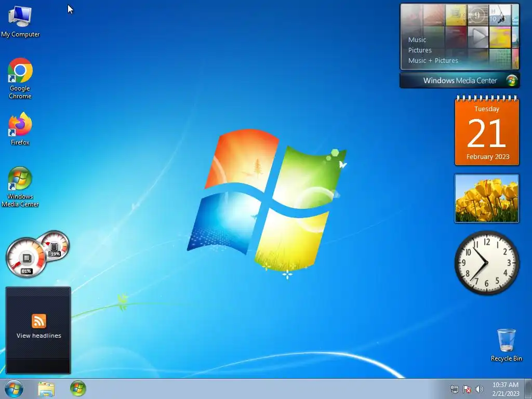Screen dimensions: 532x399
Task: Open My Computer desktop icon
Action: click(x=20, y=21)
